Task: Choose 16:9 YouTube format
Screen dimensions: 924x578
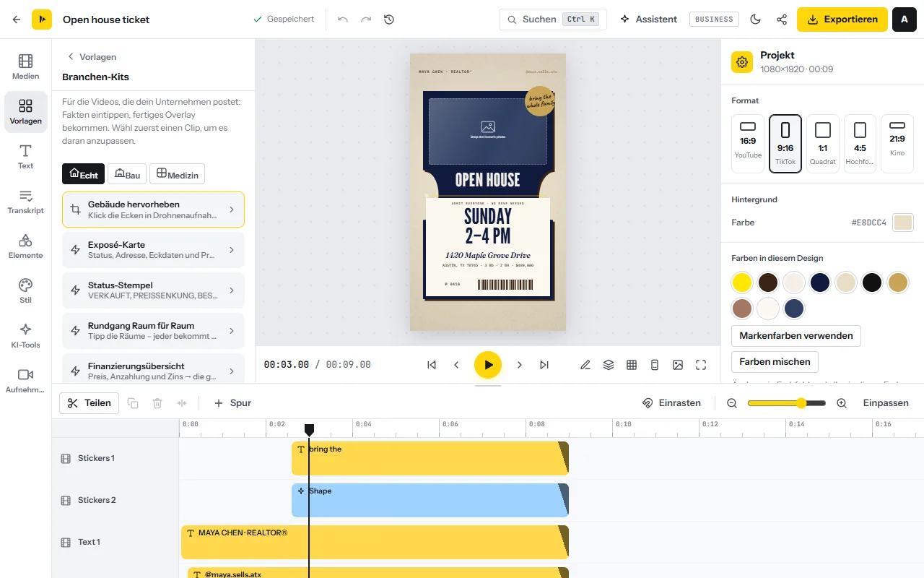Action: coord(748,143)
